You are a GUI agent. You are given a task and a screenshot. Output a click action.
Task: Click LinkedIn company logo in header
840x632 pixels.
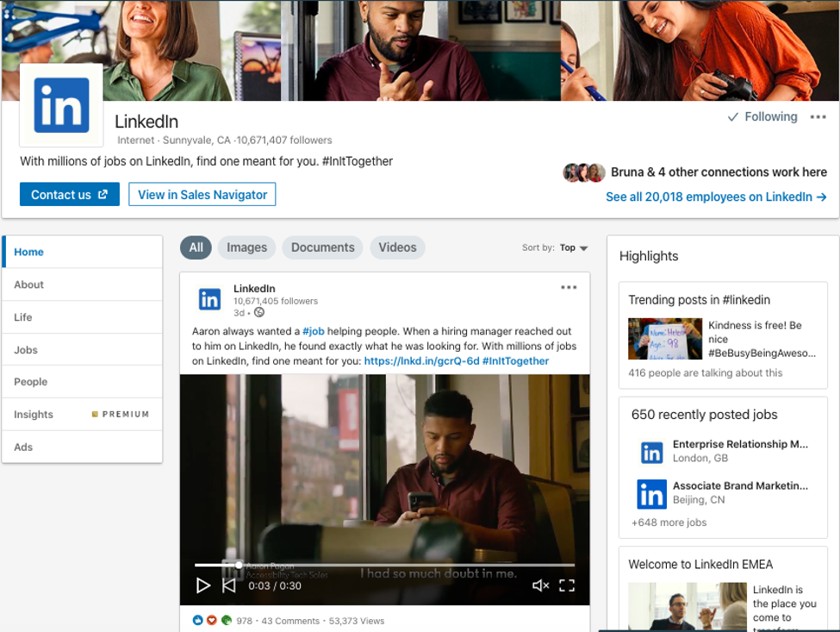[61, 105]
